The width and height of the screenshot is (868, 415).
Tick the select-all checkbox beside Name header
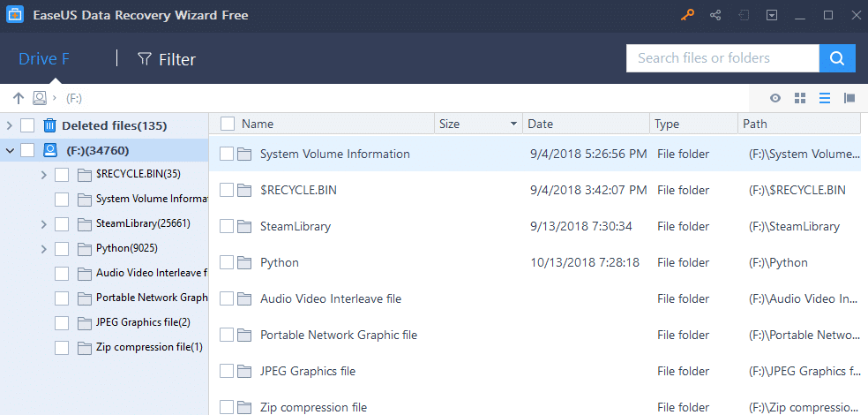click(227, 124)
